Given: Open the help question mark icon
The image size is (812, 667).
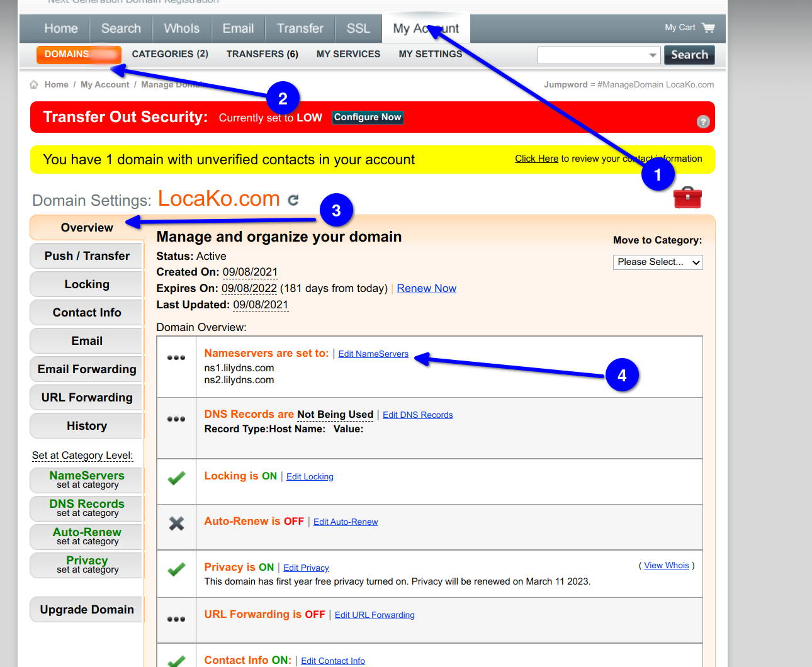Looking at the screenshot, I should tap(703, 121).
